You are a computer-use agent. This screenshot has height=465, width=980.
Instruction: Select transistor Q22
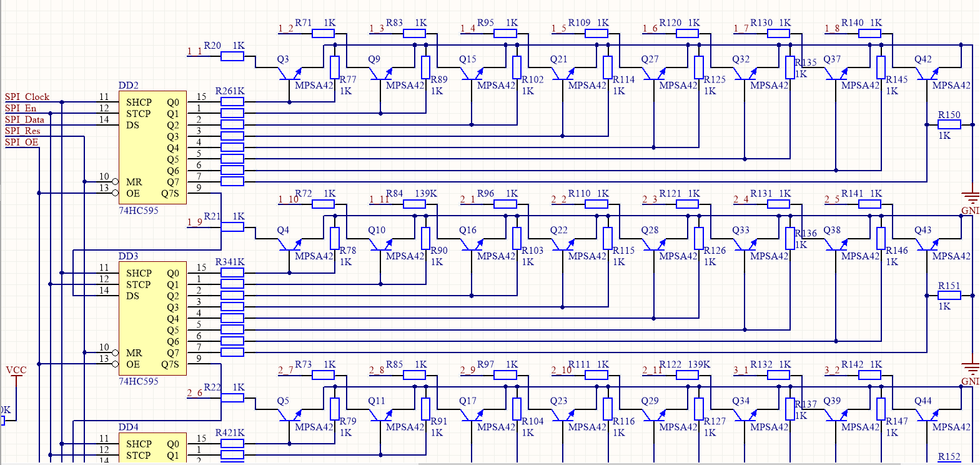click(x=564, y=244)
